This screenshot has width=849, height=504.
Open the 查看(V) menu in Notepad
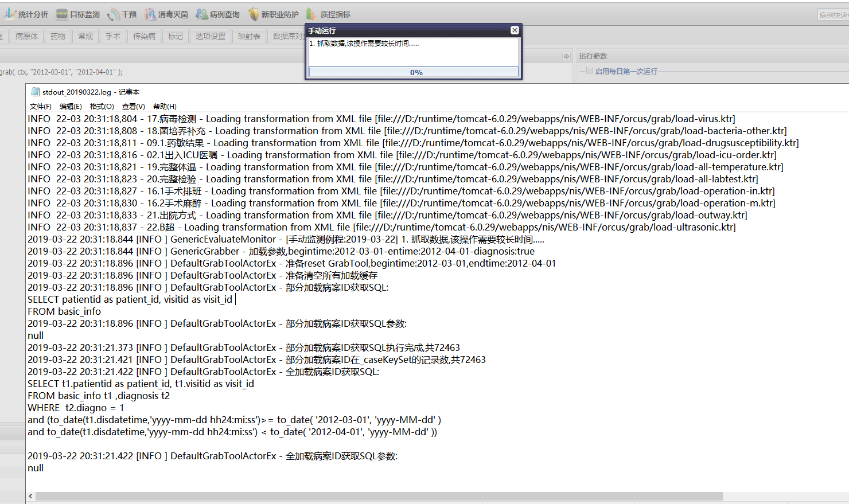point(134,107)
